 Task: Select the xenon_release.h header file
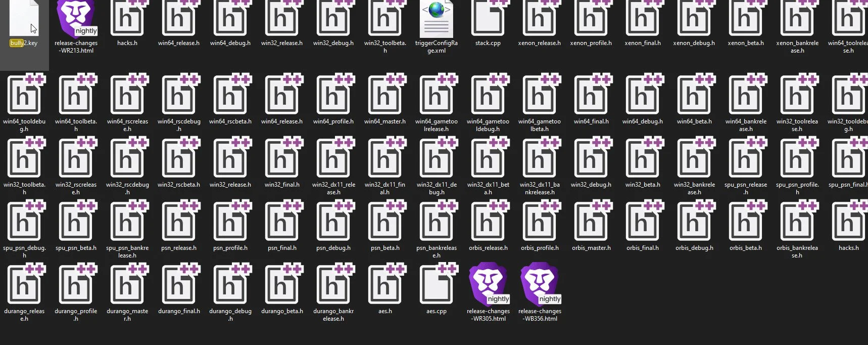tap(539, 19)
